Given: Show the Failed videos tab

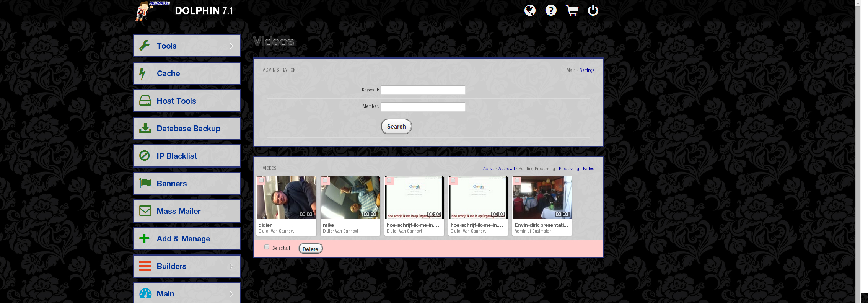Looking at the screenshot, I should click(x=588, y=169).
